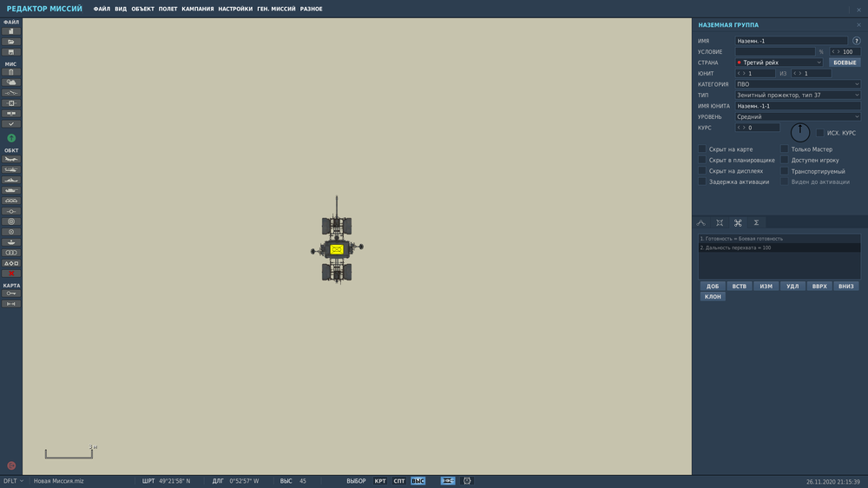Toggle the ИСХ. КУРС checkbox
Screen dimensions: 868x488
820,133
